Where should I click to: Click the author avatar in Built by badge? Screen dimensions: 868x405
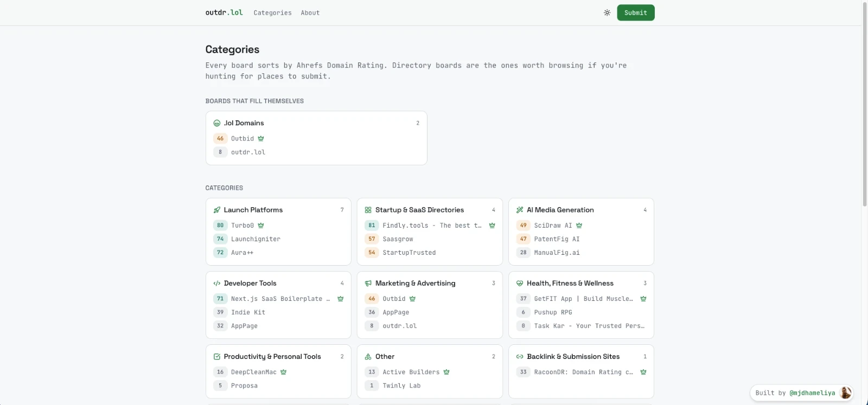[x=845, y=393]
